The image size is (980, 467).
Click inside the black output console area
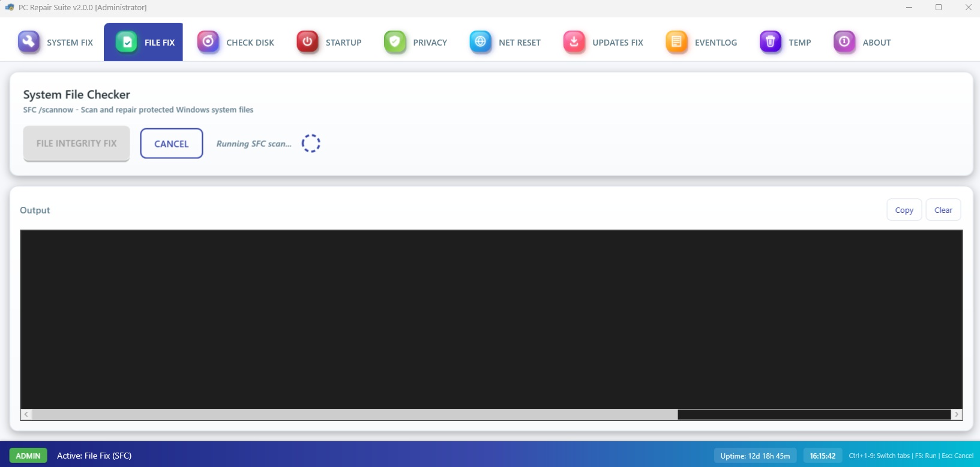(491, 320)
